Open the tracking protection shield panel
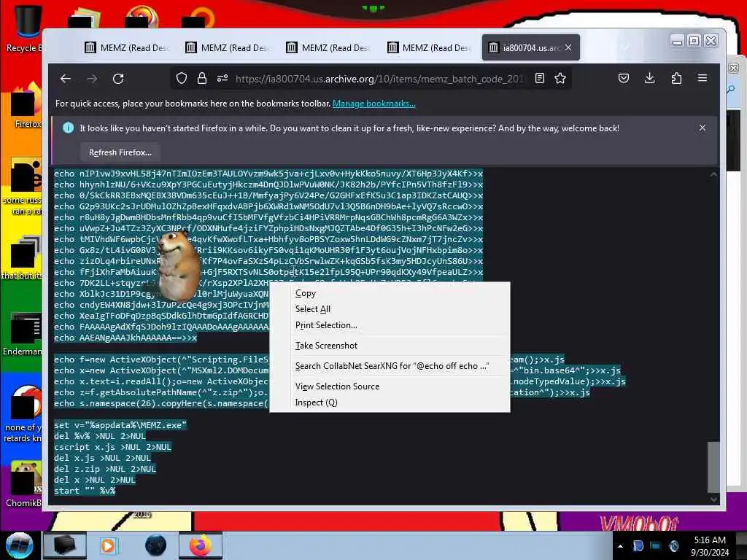The image size is (747, 560). [x=182, y=79]
